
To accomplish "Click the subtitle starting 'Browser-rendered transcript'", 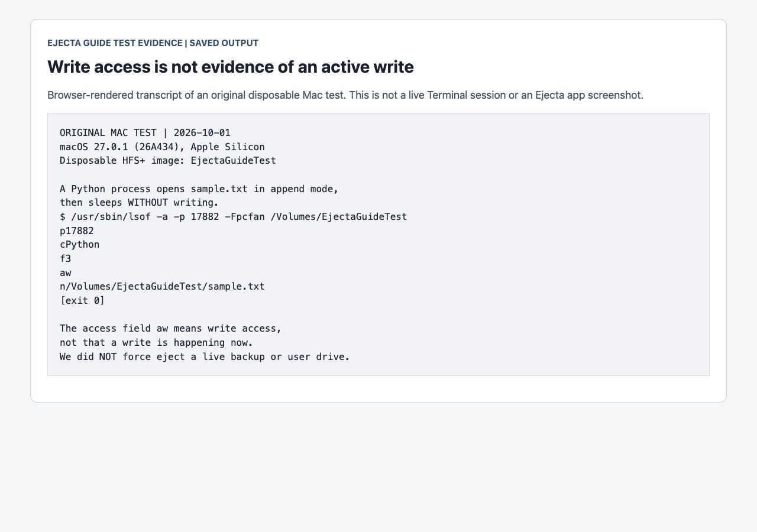I will (345, 95).
